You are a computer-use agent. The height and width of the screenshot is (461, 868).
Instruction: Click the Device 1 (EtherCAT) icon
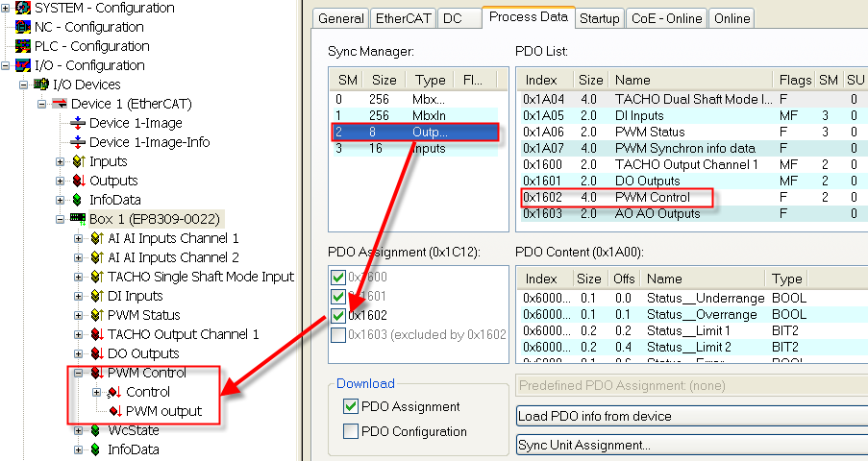60,104
